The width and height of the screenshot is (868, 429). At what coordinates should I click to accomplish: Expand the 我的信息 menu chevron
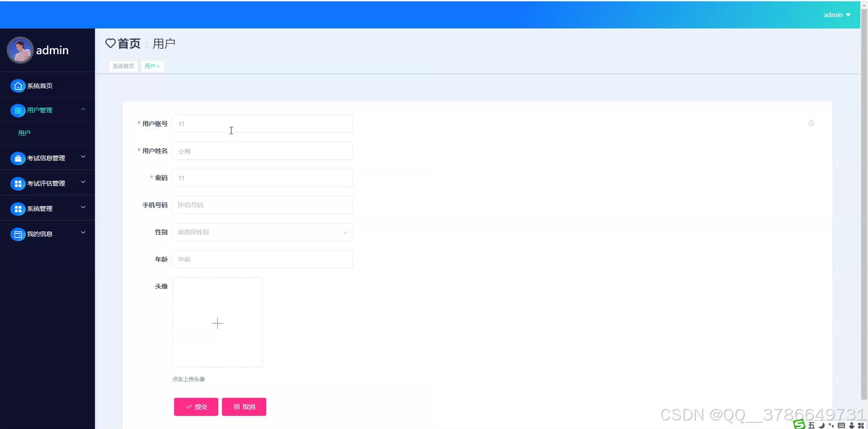click(83, 233)
